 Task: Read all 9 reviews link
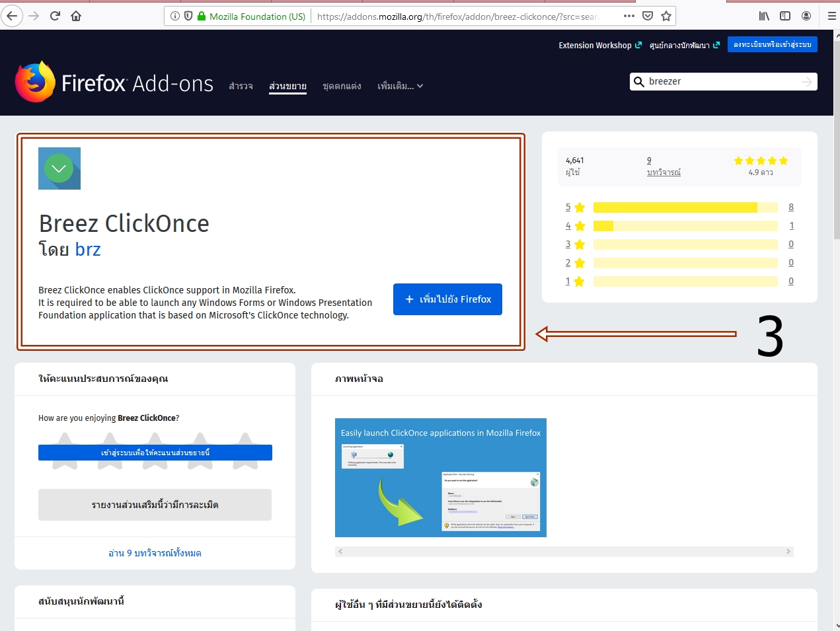pyautogui.click(x=155, y=553)
